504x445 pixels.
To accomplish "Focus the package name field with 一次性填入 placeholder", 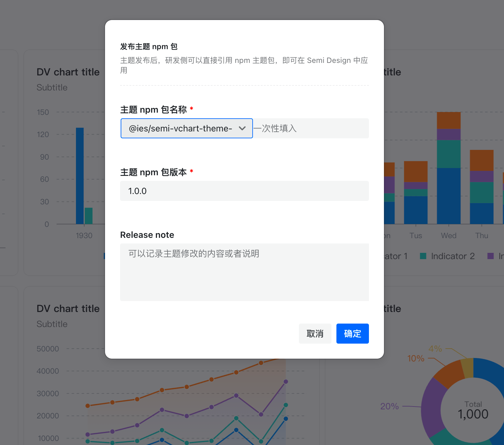I will 310,128.
